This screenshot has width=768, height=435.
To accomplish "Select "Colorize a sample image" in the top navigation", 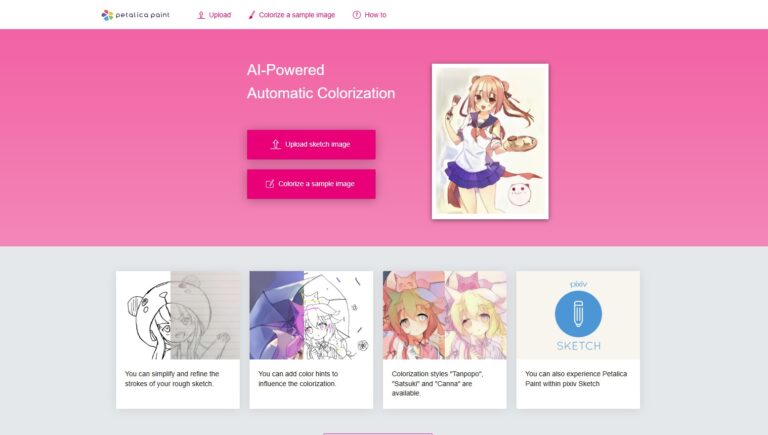I will pyautogui.click(x=297, y=15).
